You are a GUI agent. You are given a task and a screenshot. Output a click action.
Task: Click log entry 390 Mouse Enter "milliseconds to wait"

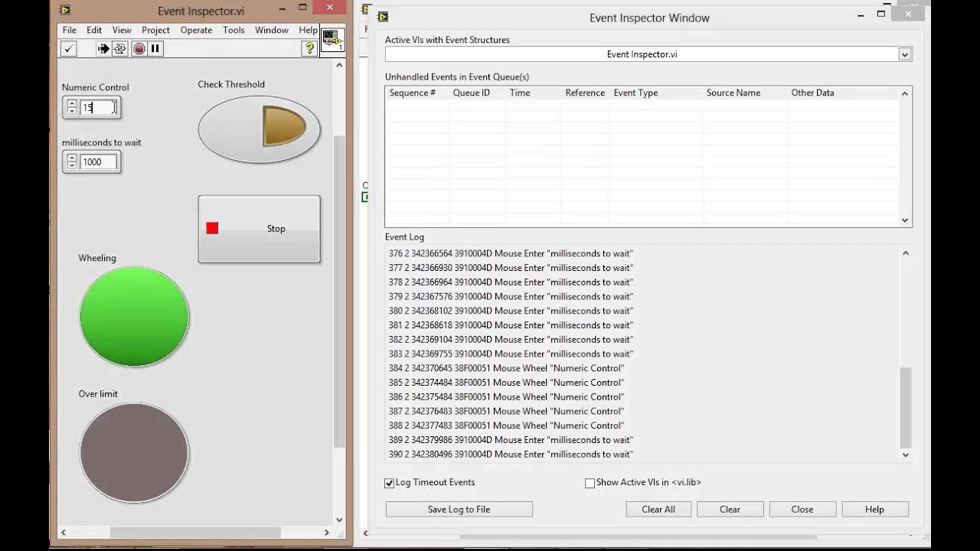click(x=511, y=455)
